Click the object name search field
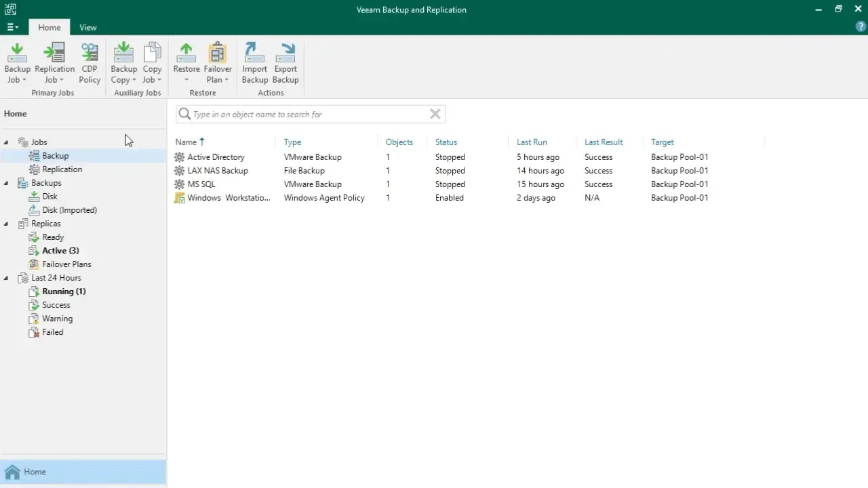Screen dimensions: 868x488 click(305, 114)
